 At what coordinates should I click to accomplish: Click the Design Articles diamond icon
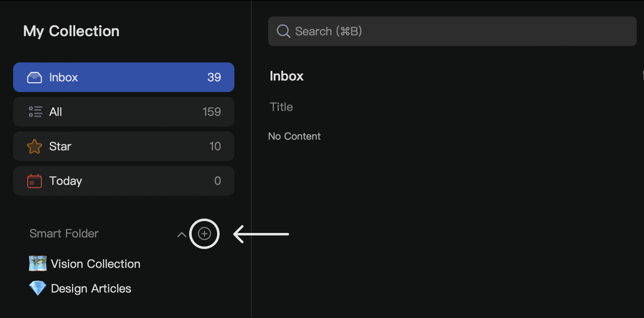point(37,288)
